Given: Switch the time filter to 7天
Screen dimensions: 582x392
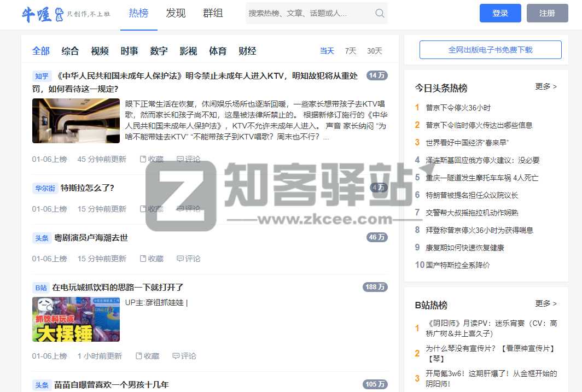Looking at the screenshot, I should point(350,51).
